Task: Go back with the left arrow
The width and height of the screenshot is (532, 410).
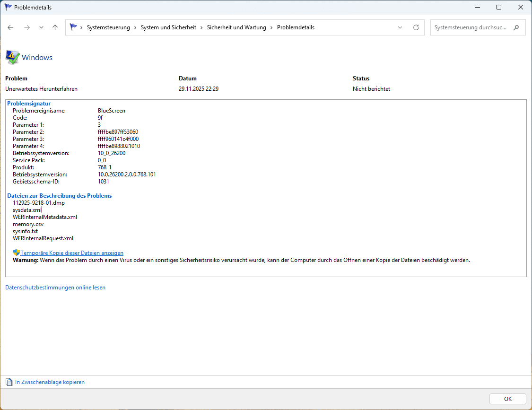Action: (x=10, y=27)
